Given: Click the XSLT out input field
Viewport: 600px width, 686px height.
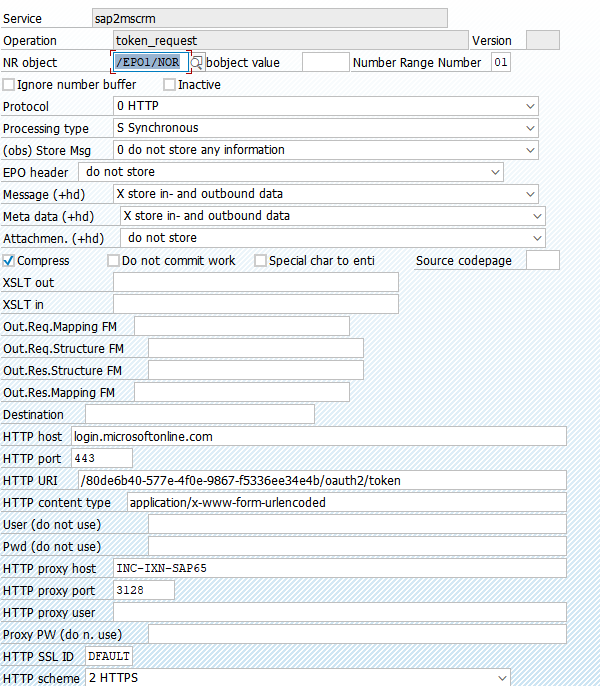Looking at the screenshot, I should tap(256, 282).
